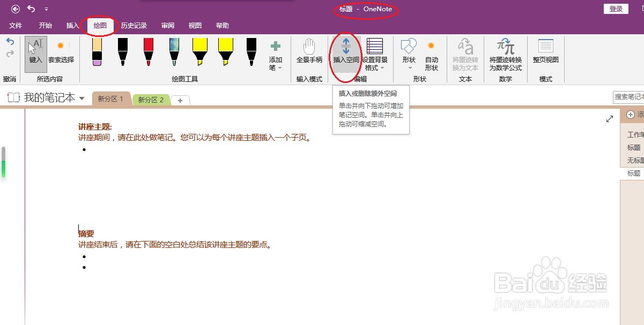The height and width of the screenshot is (325, 644).
Task: Click the Undo icon in the title bar
Action: [31, 9]
